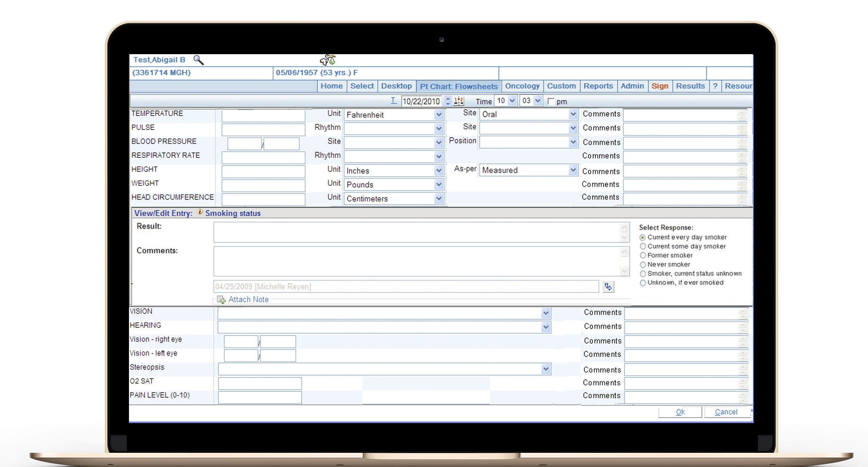
Task: Click the Smoking status info icon
Action: pyautogui.click(x=200, y=212)
